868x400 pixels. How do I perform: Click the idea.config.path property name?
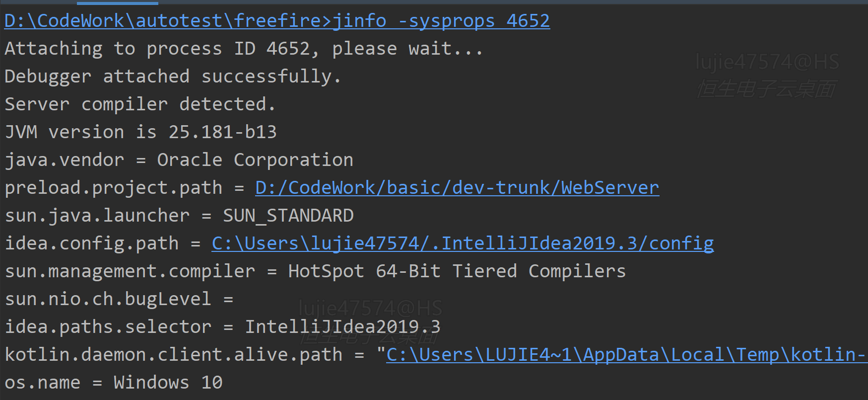pos(92,243)
